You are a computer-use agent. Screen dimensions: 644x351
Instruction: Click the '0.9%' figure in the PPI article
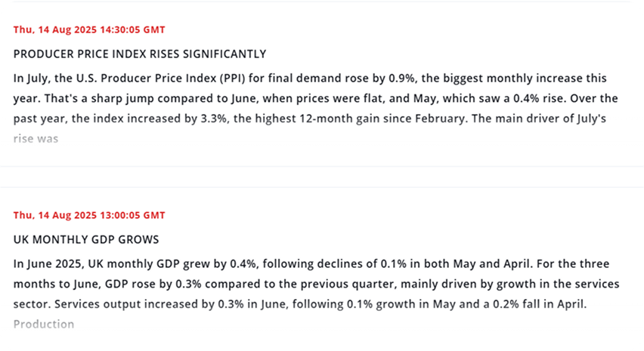coord(402,79)
